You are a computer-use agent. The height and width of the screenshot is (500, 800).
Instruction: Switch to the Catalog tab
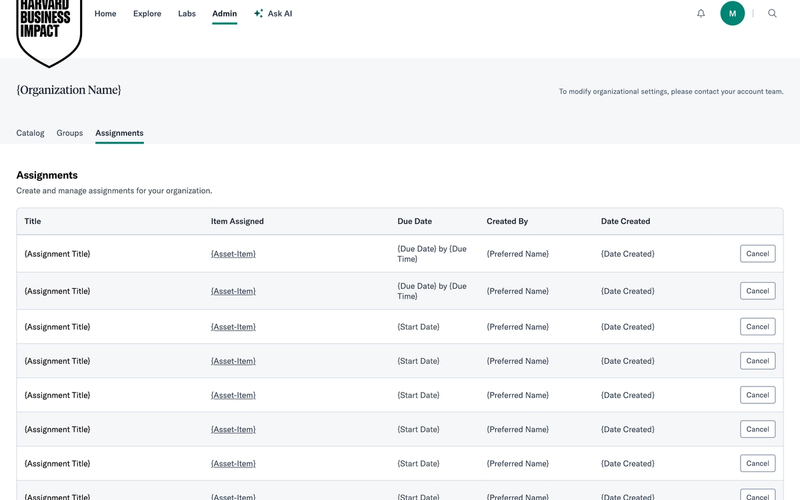pyautogui.click(x=30, y=133)
